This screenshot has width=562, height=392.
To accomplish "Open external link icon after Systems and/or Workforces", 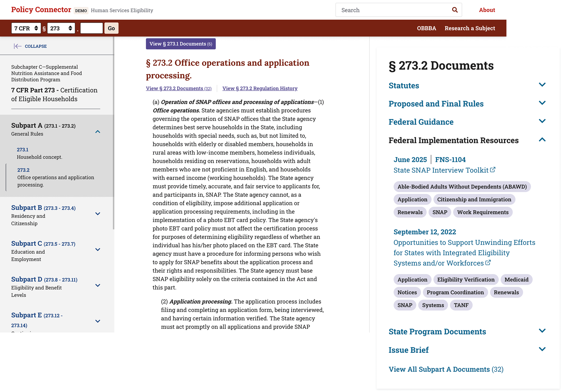I will click(x=488, y=263).
